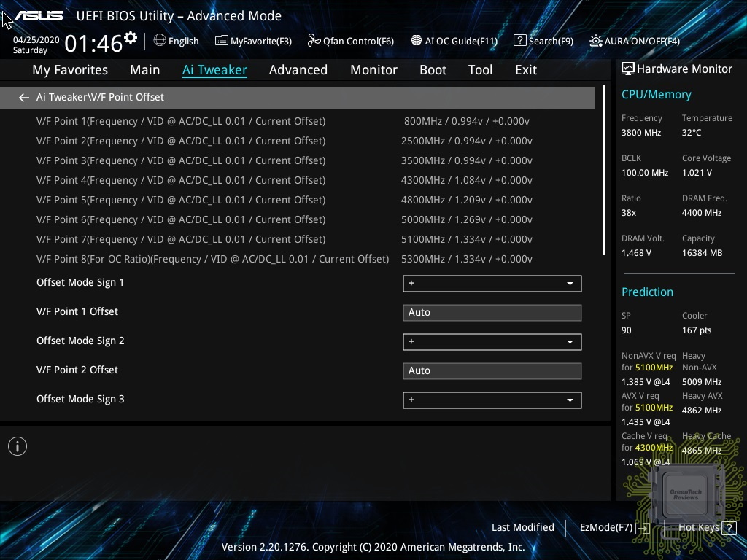747x560 pixels.
Task: Click the Prediction heading
Action: (x=647, y=292)
